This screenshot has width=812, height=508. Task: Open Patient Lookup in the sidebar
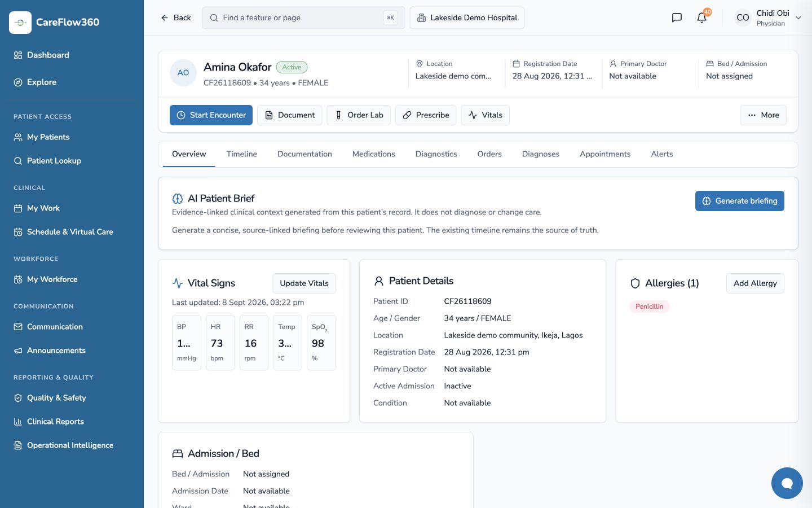pyautogui.click(x=72, y=161)
